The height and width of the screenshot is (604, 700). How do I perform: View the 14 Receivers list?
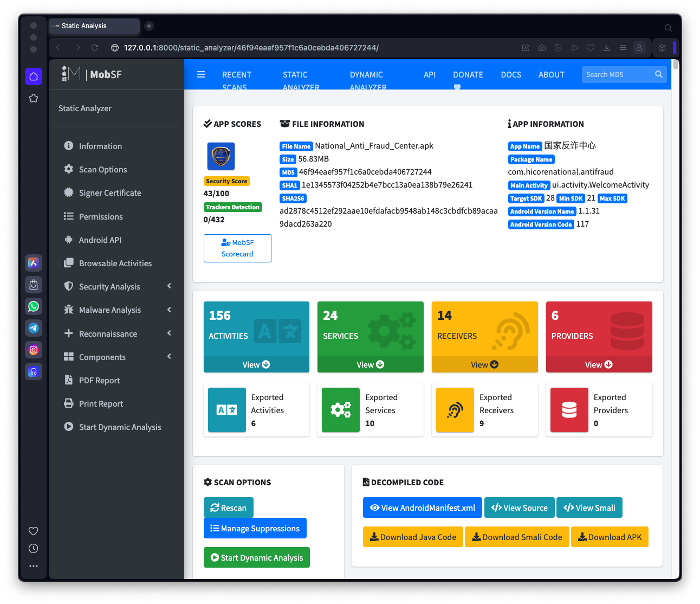point(485,364)
